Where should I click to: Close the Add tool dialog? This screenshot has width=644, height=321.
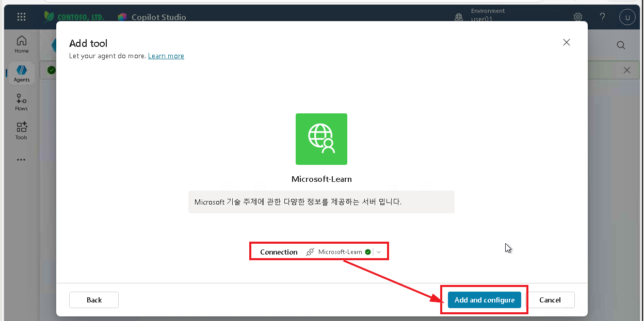coord(567,42)
